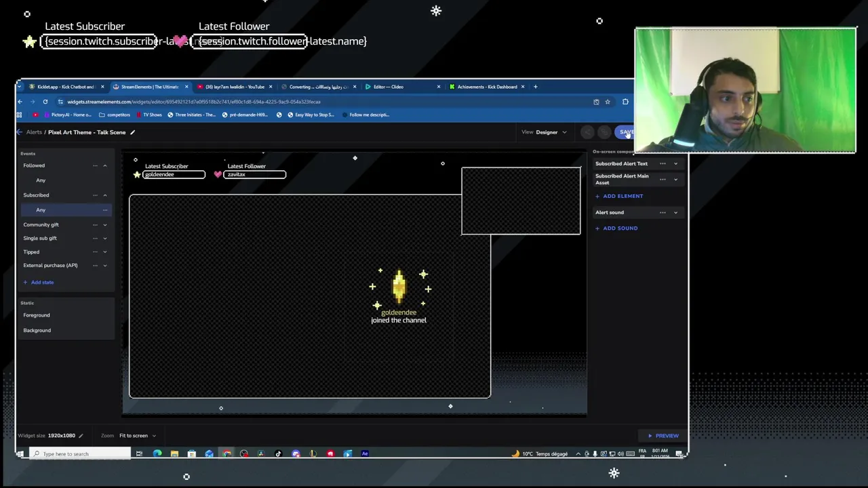Switch to the YouTube browser tab

pyautogui.click(x=235, y=87)
